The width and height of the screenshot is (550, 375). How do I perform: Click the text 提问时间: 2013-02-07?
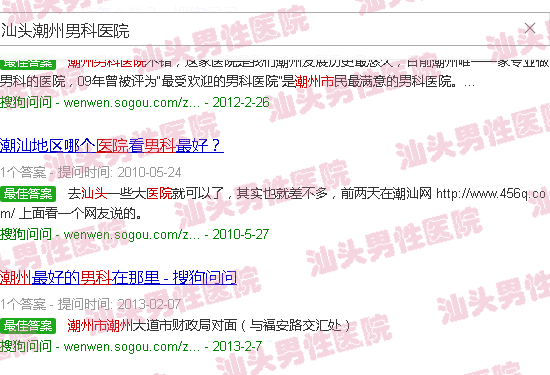119,304
